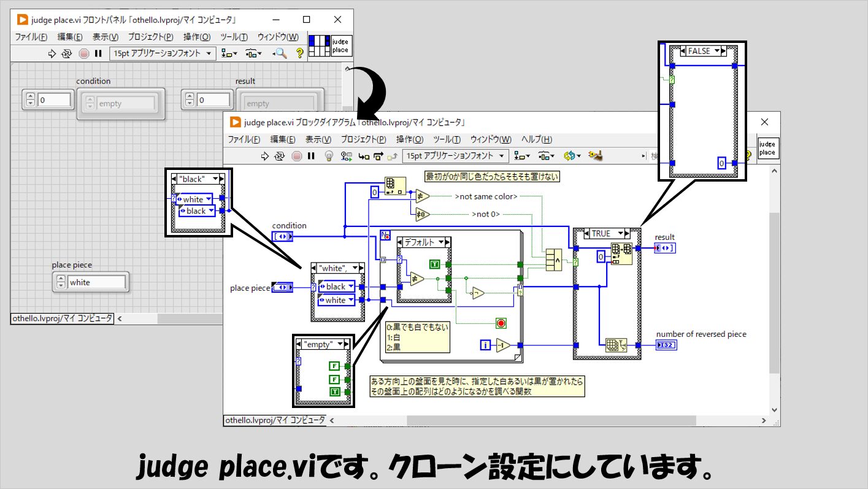Expand the TRUE case structure selector
This screenshot has height=489, width=868.
621,234
